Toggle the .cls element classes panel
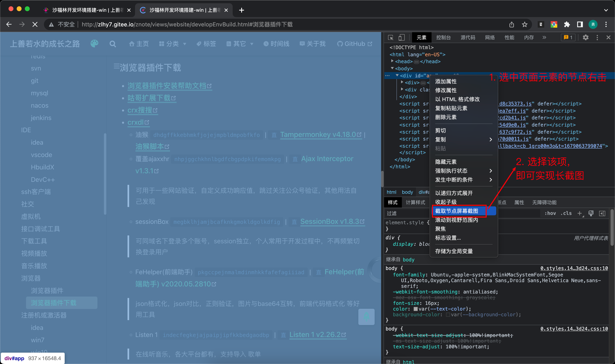This screenshot has height=364, width=615. coord(566,213)
